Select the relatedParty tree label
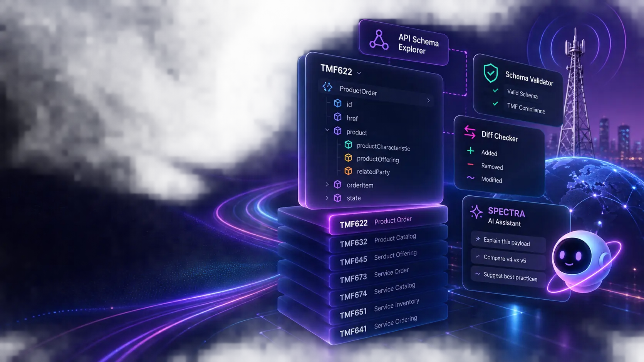 point(373,172)
